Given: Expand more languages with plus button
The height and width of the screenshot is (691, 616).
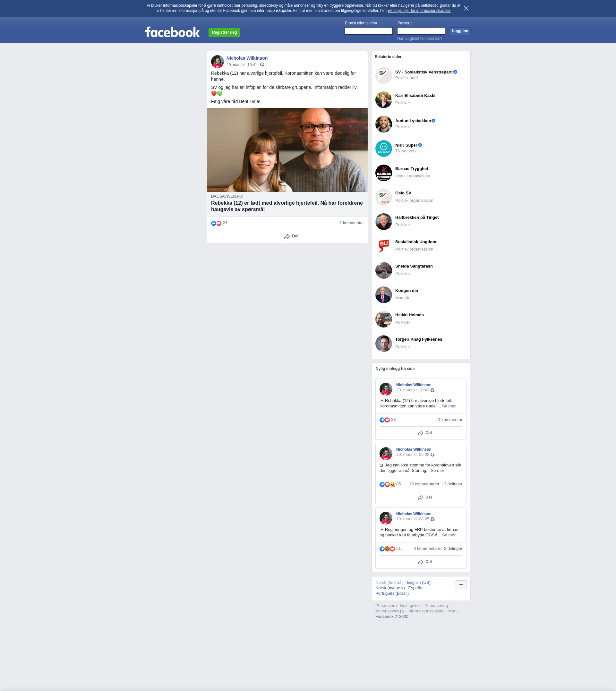Looking at the screenshot, I should point(461,585).
